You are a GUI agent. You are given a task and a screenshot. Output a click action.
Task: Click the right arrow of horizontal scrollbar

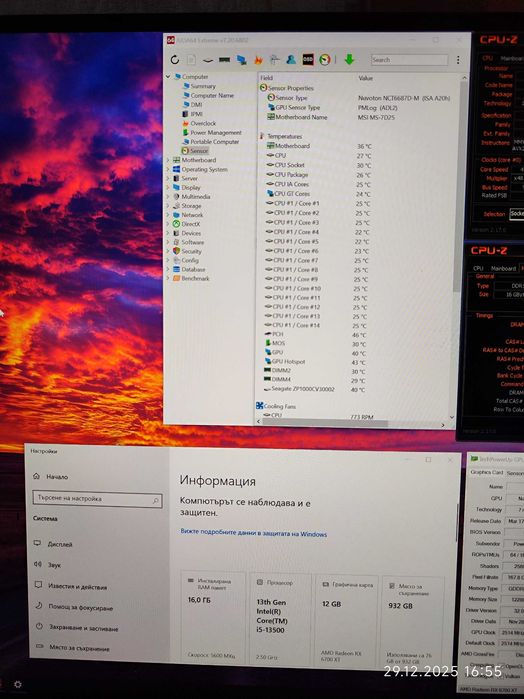click(442, 425)
